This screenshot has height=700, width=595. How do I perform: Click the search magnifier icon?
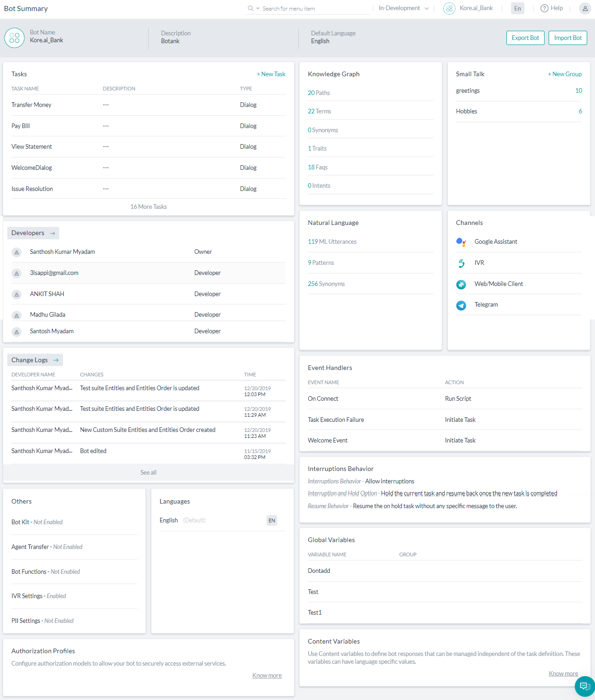click(x=250, y=8)
